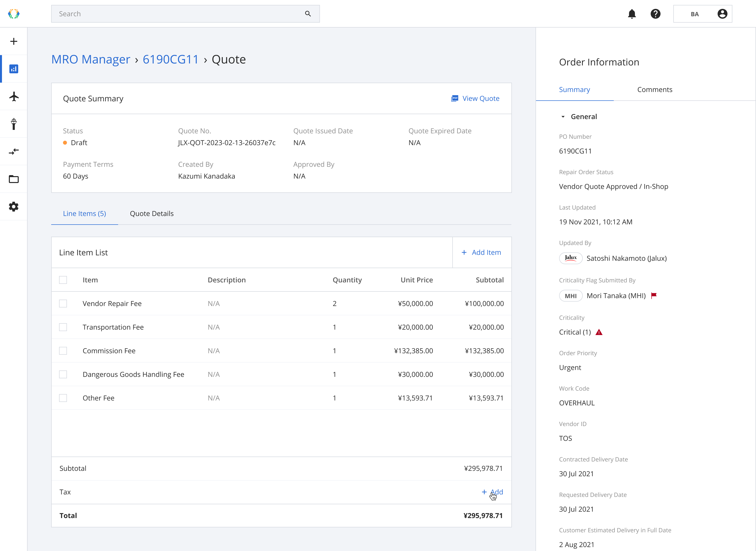This screenshot has width=756, height=551.
Task: Click the MRO Manager breadcrumb link
Action: tap(91, 59)
